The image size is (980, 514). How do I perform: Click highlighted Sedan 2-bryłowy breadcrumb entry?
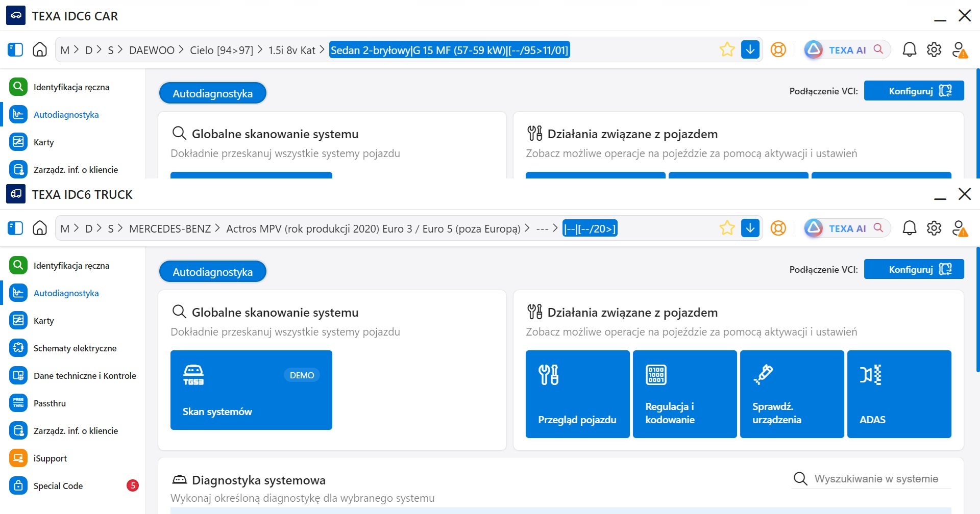(x=449, y=50)
